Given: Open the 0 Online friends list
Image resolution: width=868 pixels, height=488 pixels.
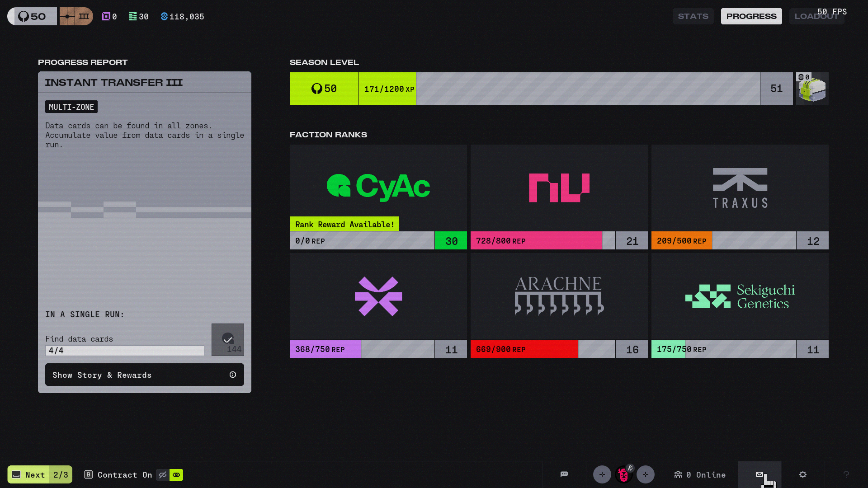Looking at the screenshot, I should coord(699,474).
